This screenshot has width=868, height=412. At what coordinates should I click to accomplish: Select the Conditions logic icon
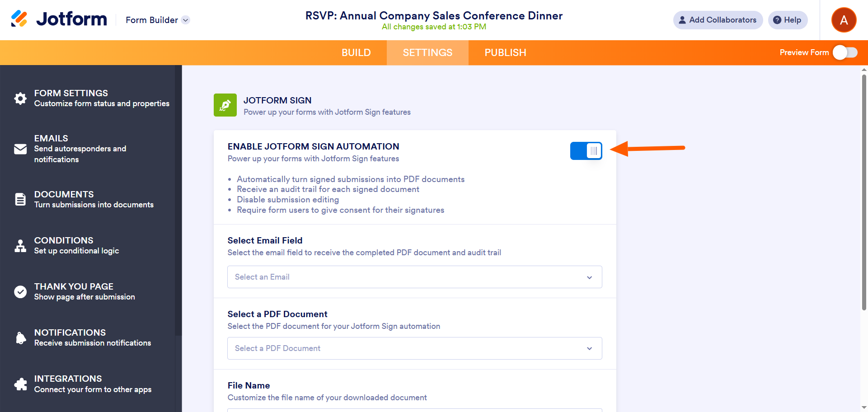click(20, 246)
